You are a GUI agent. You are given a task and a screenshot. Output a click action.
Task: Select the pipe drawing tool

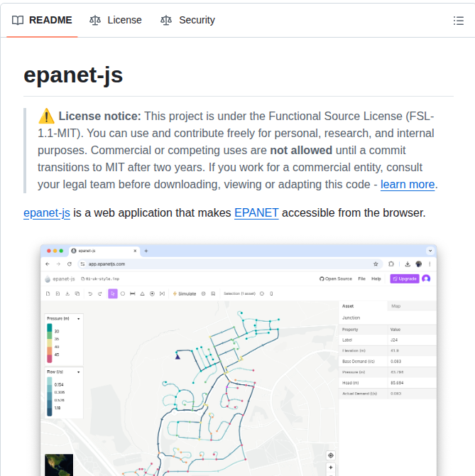click(133, 293)
